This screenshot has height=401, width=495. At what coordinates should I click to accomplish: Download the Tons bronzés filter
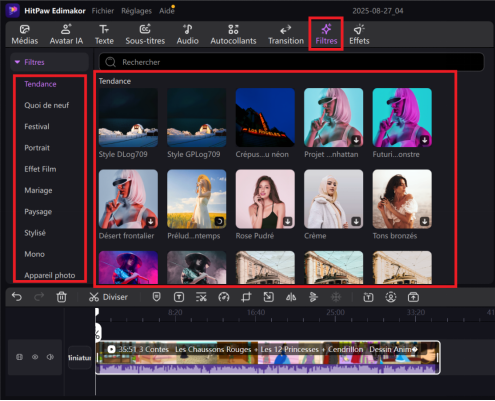425,221
